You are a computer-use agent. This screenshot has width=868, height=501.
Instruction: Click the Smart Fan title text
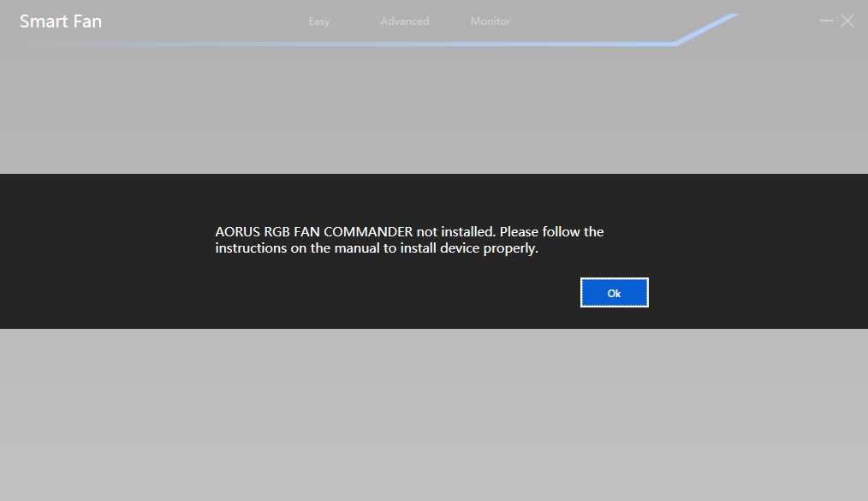(x=61, y=21)
